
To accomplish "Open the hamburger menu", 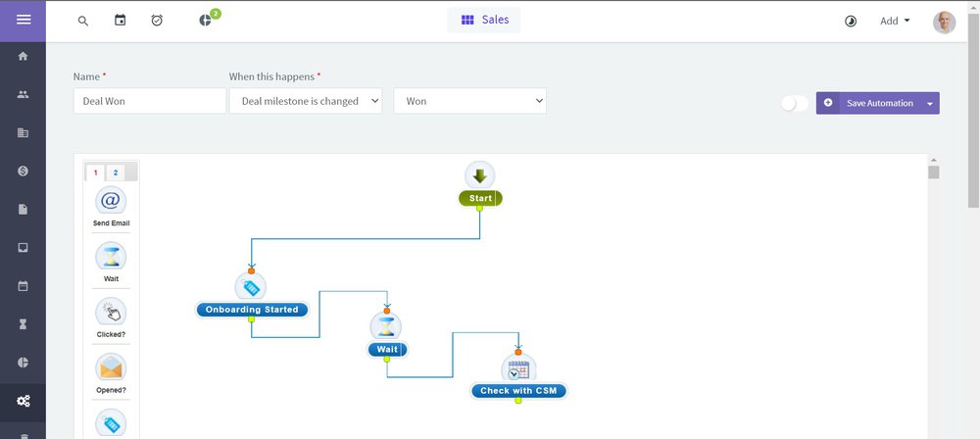I will coord(24,20).
